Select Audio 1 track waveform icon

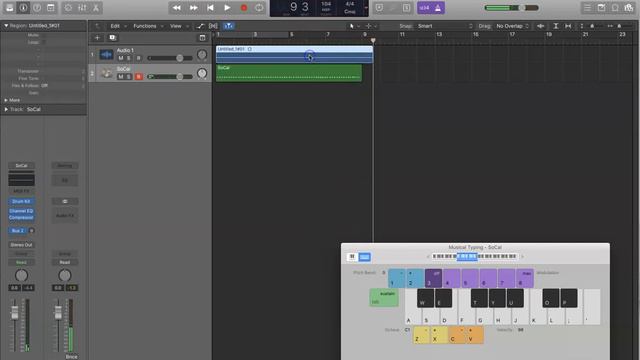107,54
